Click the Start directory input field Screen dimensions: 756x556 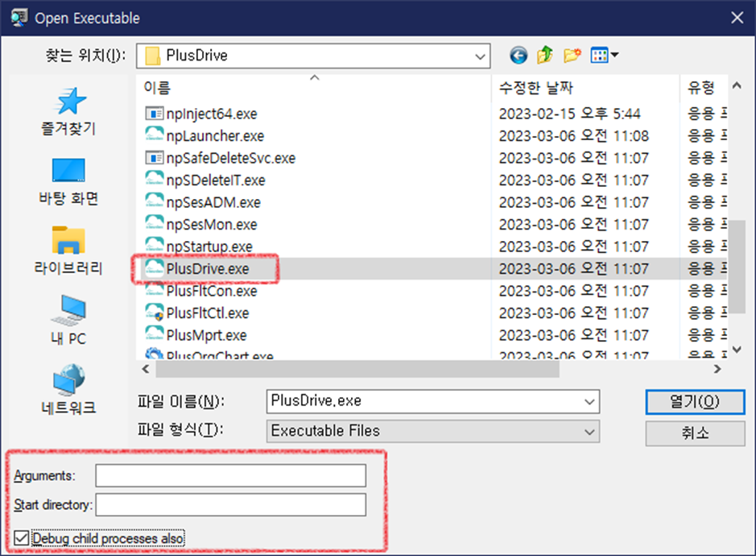click(x=230, y=504)
